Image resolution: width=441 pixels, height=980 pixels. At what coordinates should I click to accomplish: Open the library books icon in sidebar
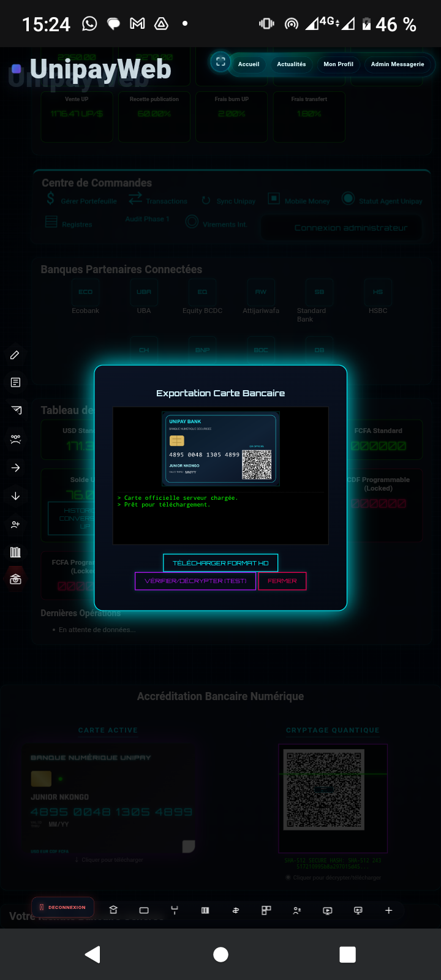coord(15,552)
